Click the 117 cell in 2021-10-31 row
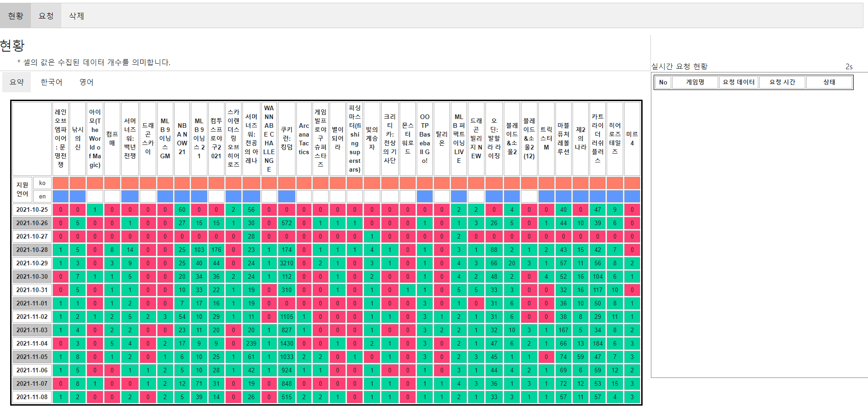This screenshot has height=407, width=868. (597, 290)
